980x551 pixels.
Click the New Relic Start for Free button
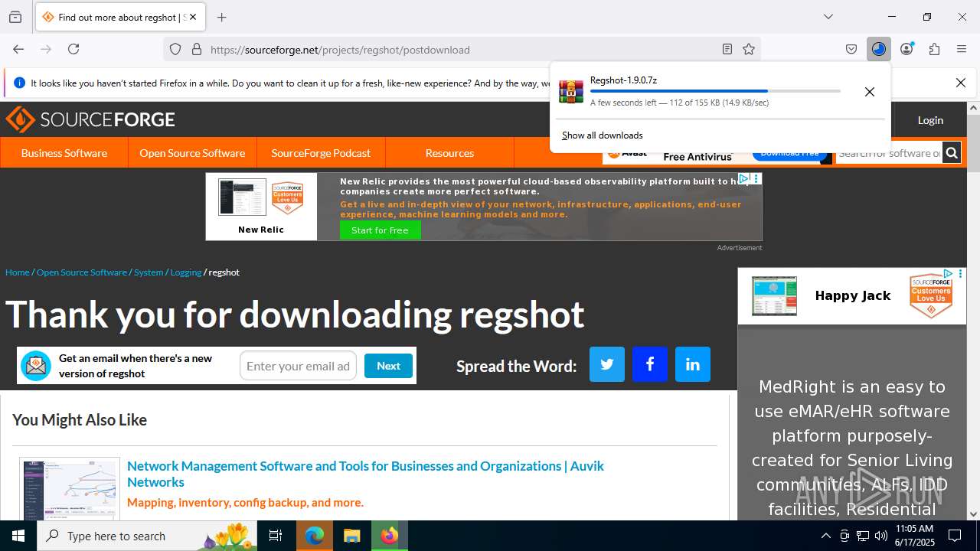[380, 230]
